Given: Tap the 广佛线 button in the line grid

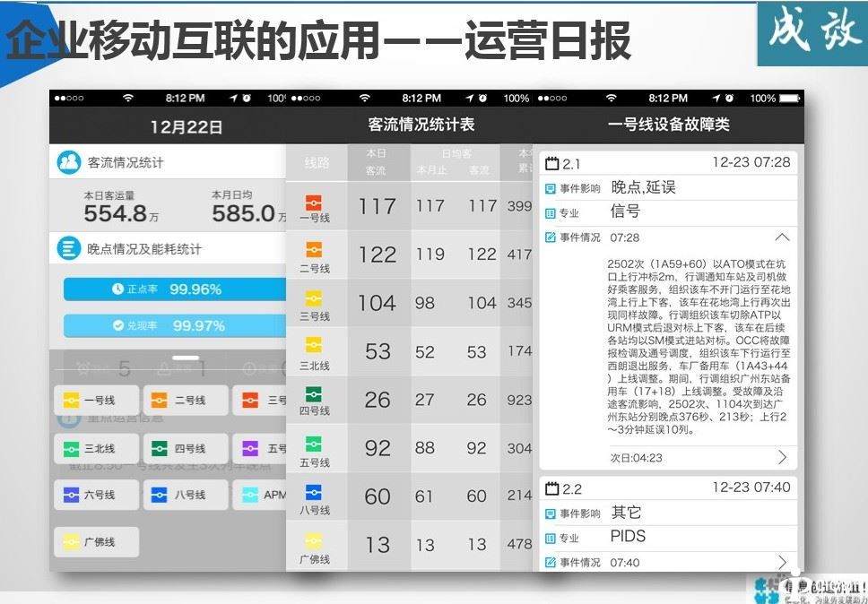Looking at the screenshot, I should click(97, 542).
